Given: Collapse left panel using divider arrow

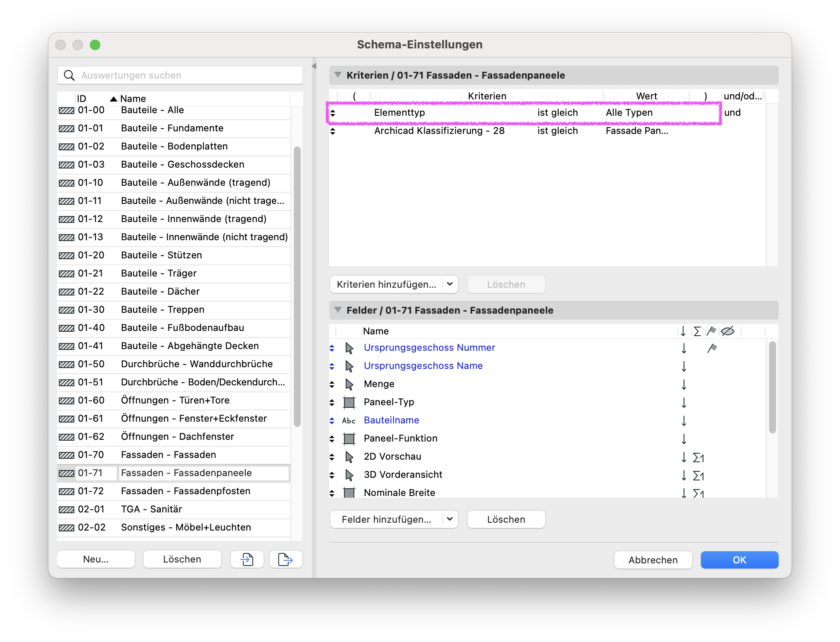Looking at the screenshot, I should coord(314,66).
